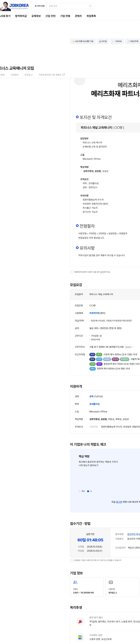Open the JOBKOREA logo homepage
140x644 pixels.
point(19,5)
